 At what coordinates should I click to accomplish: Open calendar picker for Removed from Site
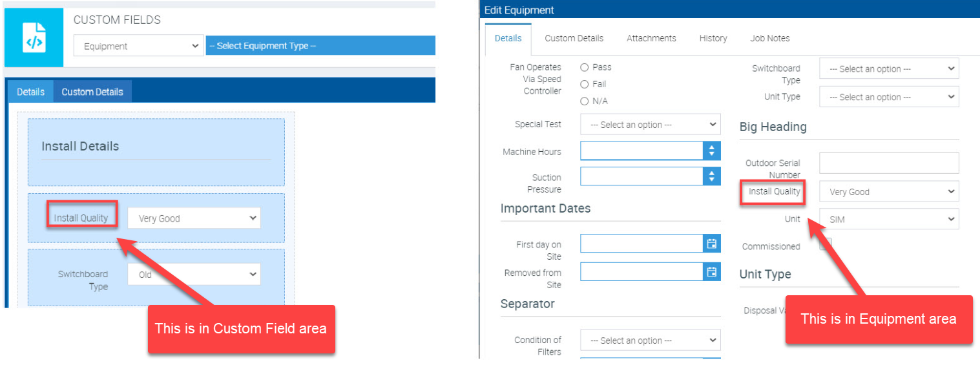tap(711, 272)
